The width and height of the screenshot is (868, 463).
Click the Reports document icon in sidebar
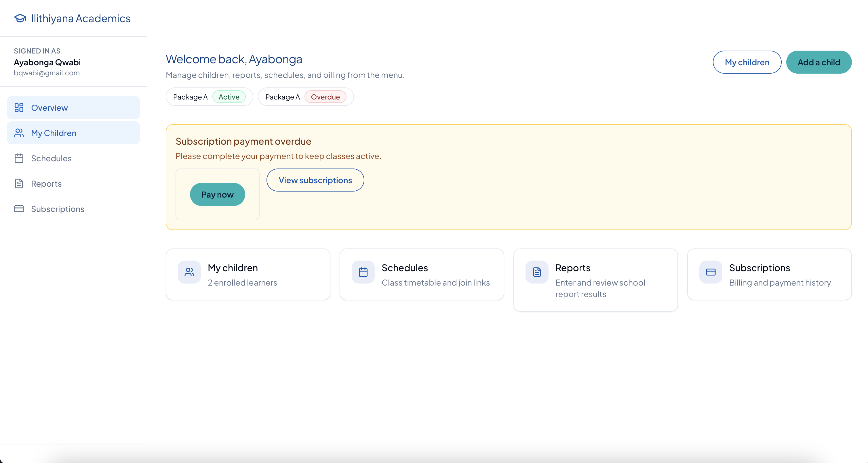[x=19, y=183]
